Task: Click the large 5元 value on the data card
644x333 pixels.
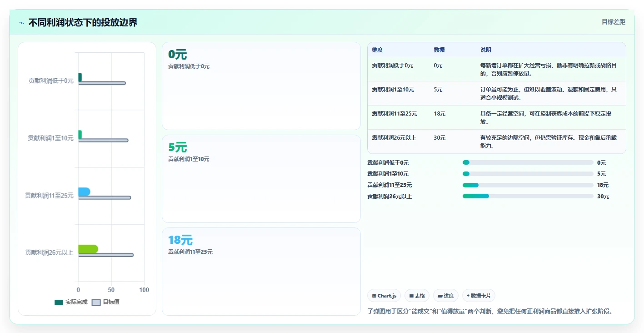Action: point(177,147)
